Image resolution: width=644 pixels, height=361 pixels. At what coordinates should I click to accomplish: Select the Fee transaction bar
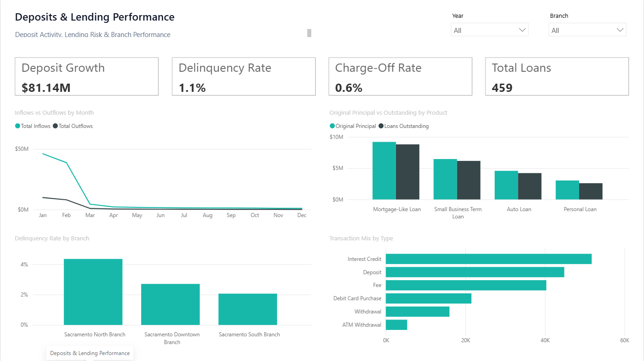(x=466, y=285)
